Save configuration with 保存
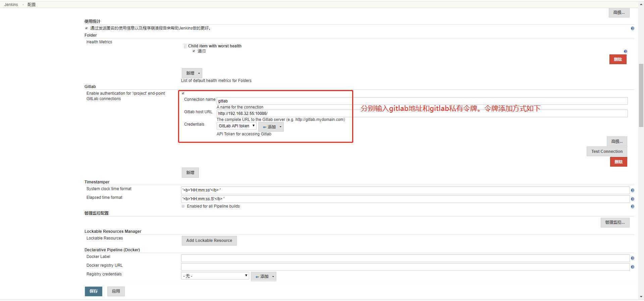 click(x=94, y=291)
